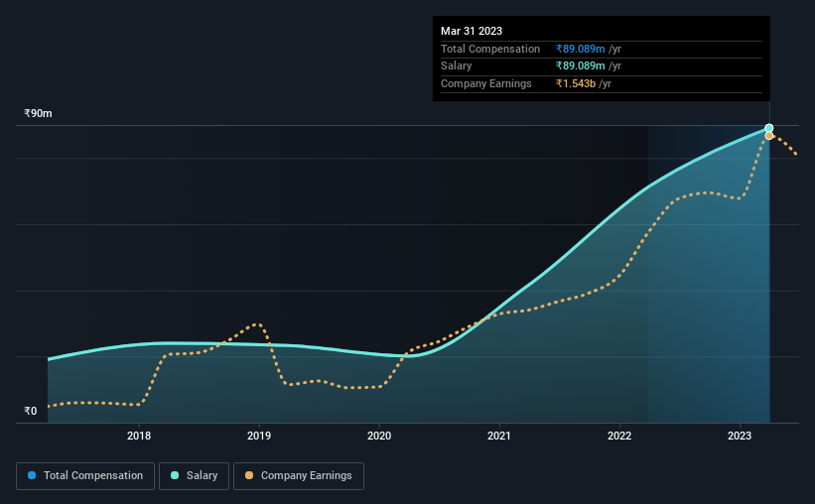Click the 2022 x-axis label
This screenshot has width=815, height=504.
pos(619,436)
